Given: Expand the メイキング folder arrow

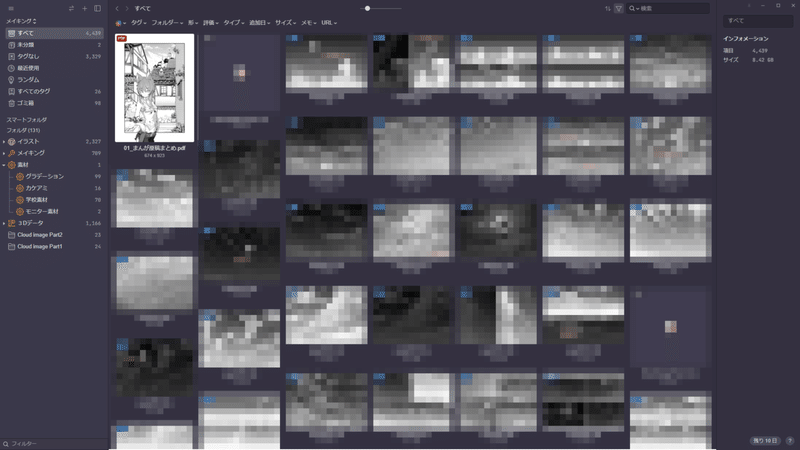Looking at the screenshot, I should 4,154.
